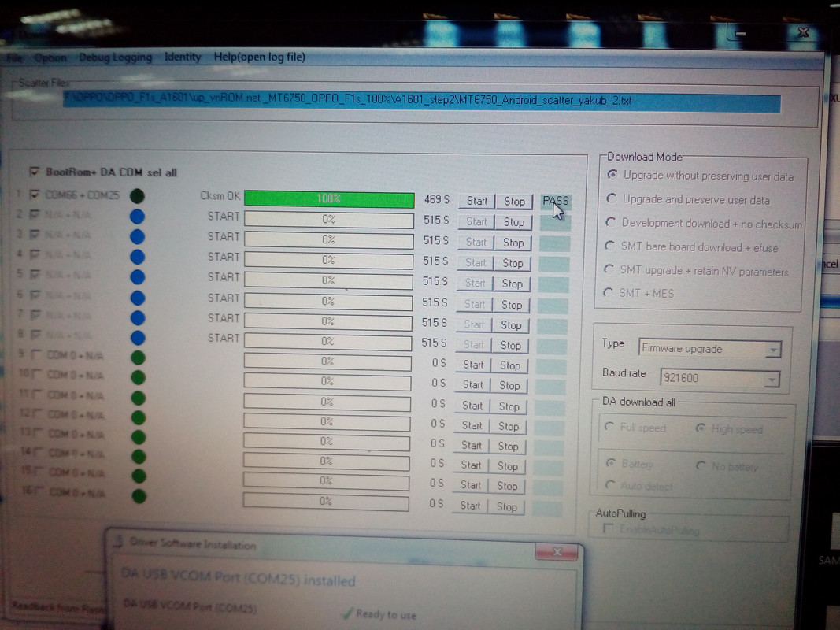Image resolution: width=840 pixels, height=630 pixels.
Task: Open the Identity menu
Action: [x=183, y=57]
